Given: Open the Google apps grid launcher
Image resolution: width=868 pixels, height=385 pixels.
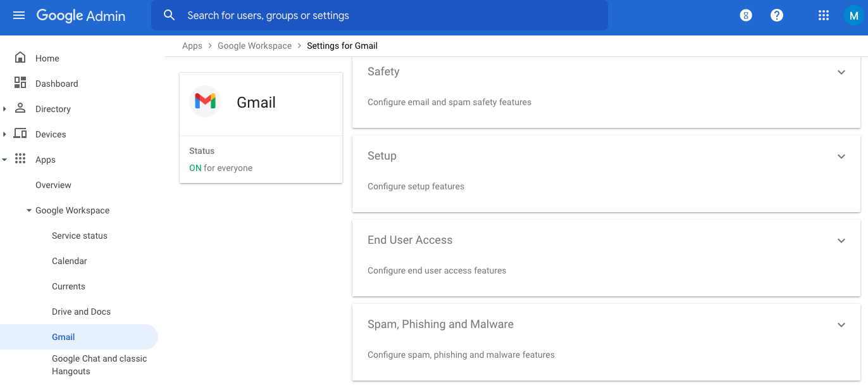Looking at the screenshot, I should 824,15.
